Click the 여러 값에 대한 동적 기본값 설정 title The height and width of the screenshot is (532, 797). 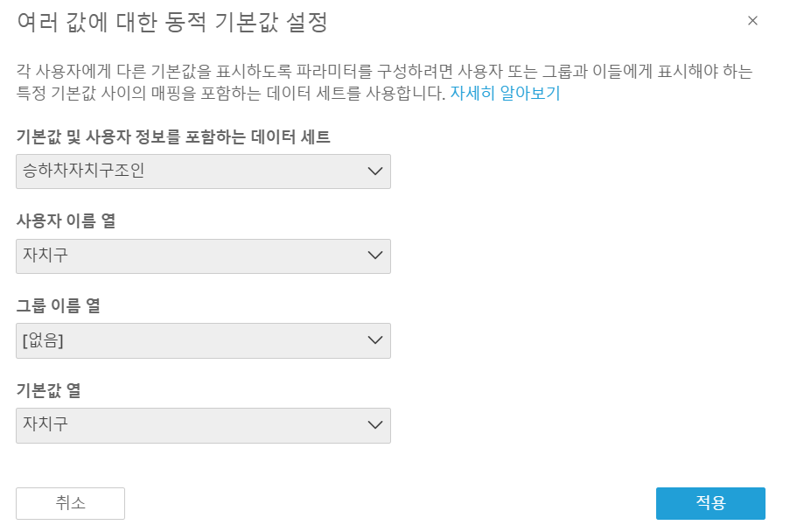(173, 23)
